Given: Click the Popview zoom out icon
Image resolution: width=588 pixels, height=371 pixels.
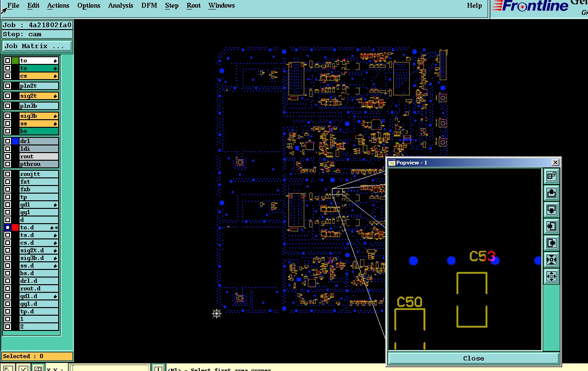Looking at the screenshot, I should click(552, 276).
